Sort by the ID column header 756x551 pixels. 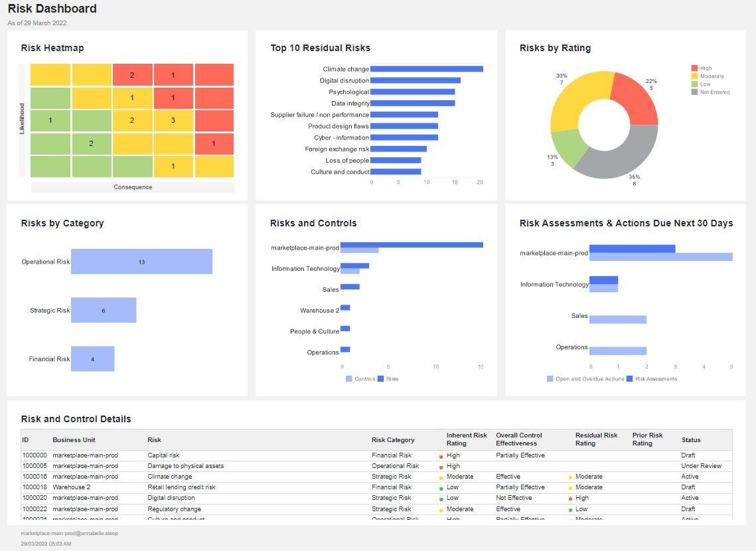click(x=25, y=439)
